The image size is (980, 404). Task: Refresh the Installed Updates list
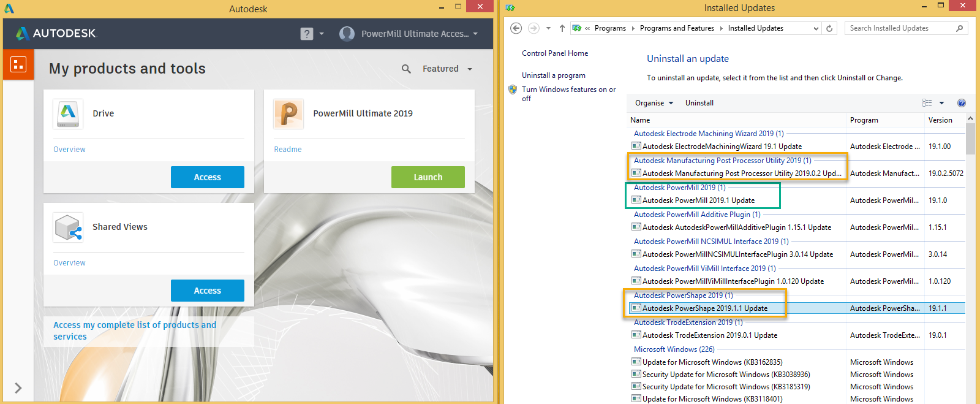click(x=829, y=28)
